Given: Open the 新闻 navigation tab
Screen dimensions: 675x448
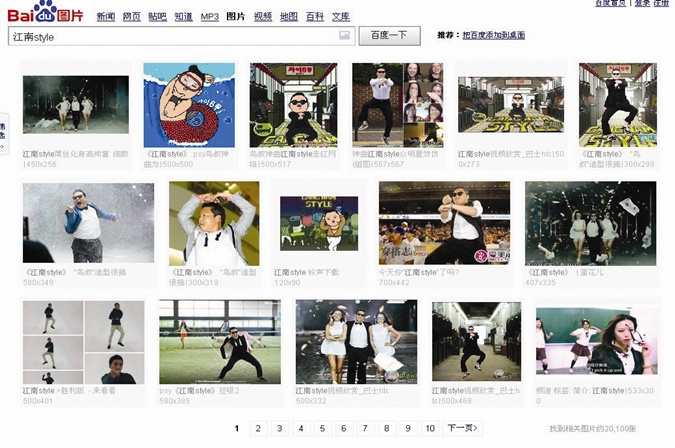Looking at the screenshot, I should (106, 17).
